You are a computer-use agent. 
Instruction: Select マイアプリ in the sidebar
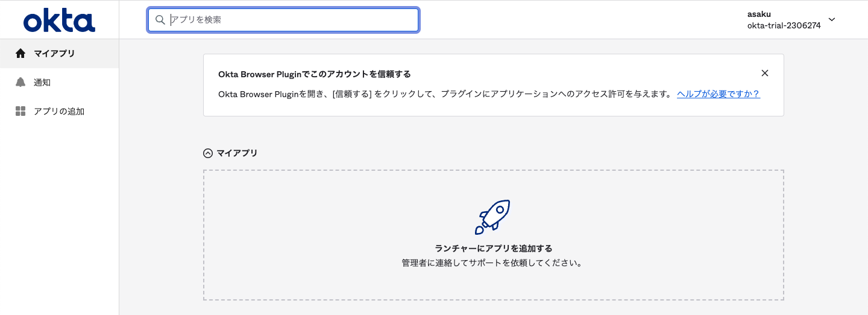tap(54, 54)
